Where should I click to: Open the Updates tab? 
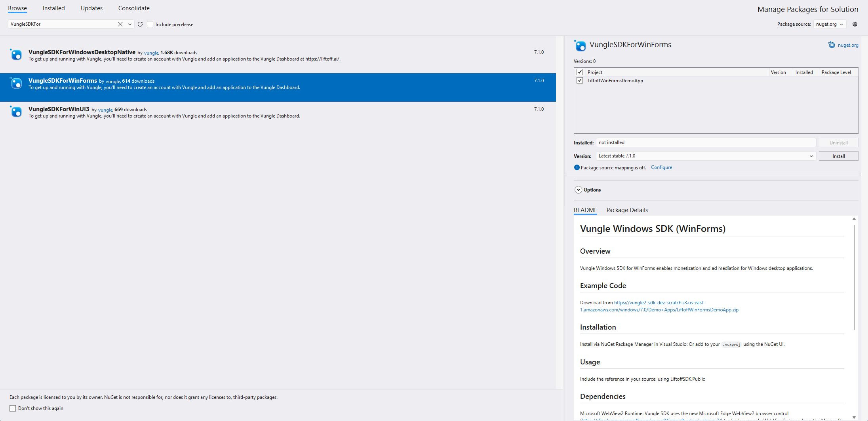click(91, 8)
